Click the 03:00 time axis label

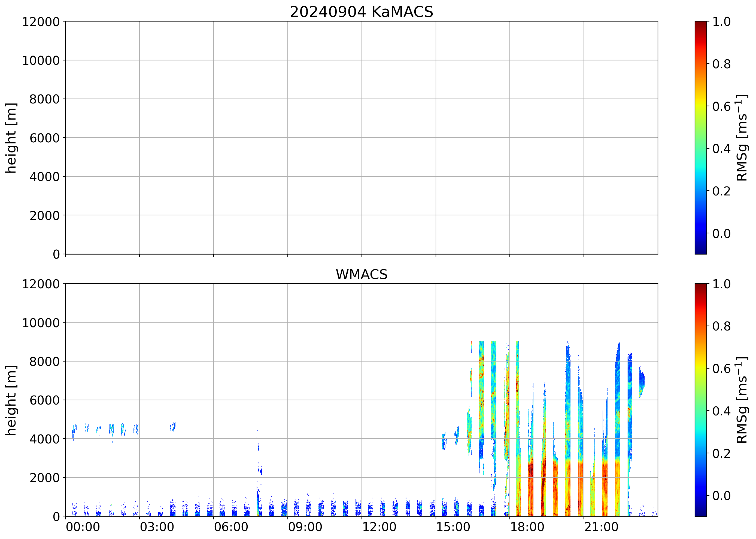coord(157,527)
